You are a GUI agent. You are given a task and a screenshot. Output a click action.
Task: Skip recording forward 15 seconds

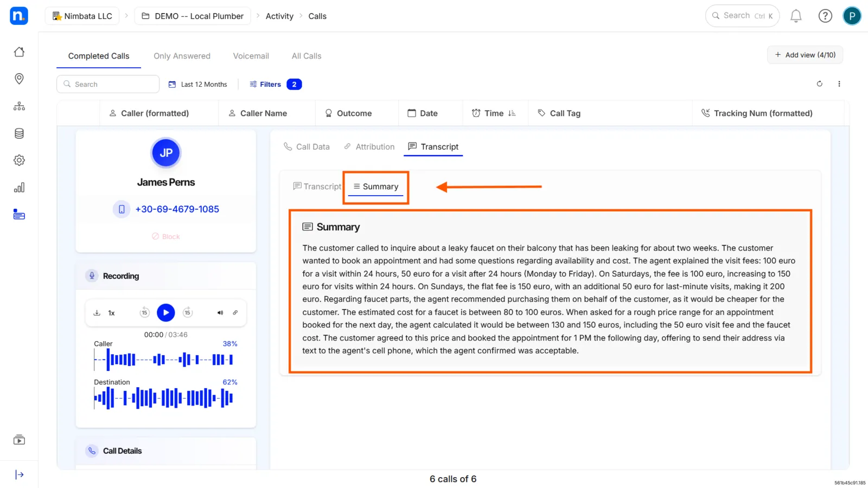pyautogui.click(x=188, y=313)
